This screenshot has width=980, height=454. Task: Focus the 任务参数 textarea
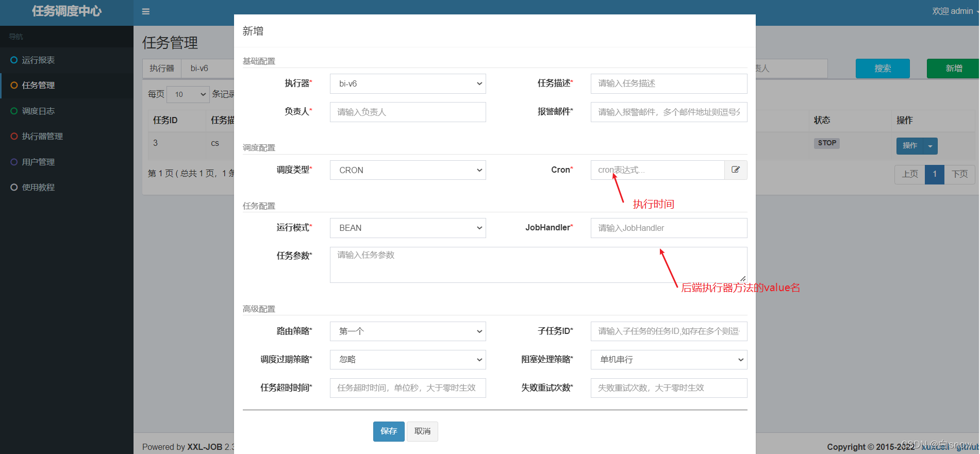tap(538, 265)
